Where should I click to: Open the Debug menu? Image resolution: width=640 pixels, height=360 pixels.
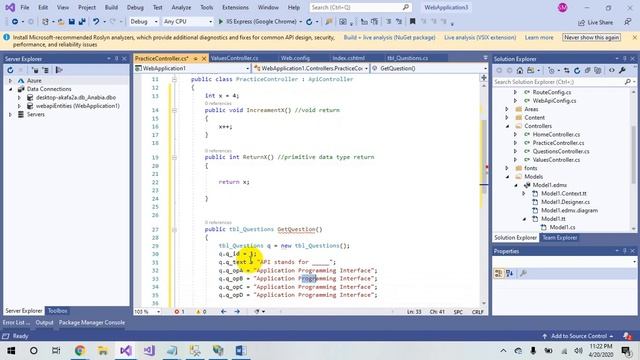click(x=135, y=7)
